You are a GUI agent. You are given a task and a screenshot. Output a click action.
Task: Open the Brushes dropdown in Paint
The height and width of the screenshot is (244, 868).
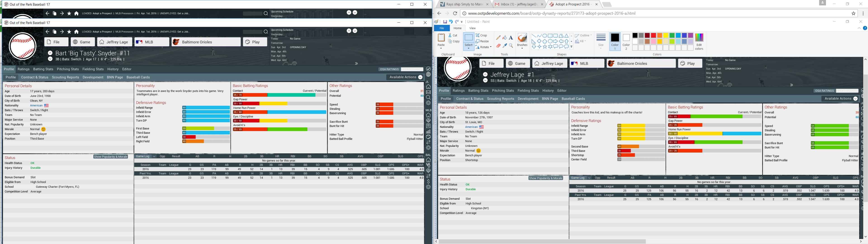click(x=522, y=48)
